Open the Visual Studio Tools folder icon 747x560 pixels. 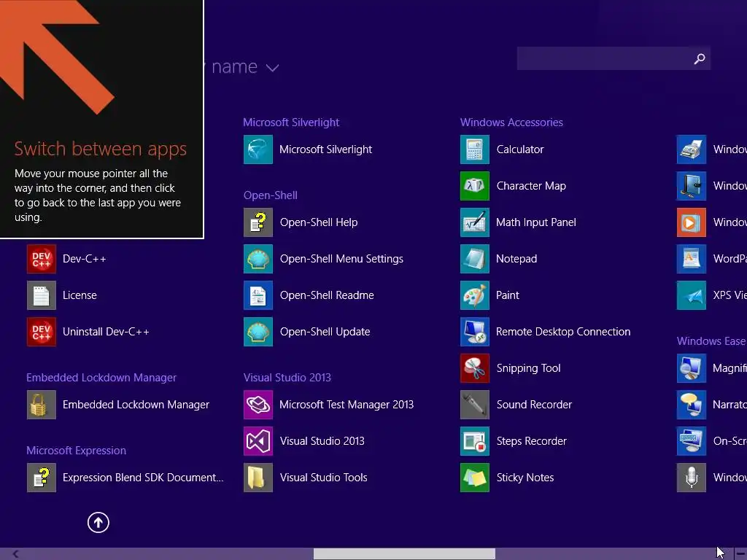click(x=258, y=477)
